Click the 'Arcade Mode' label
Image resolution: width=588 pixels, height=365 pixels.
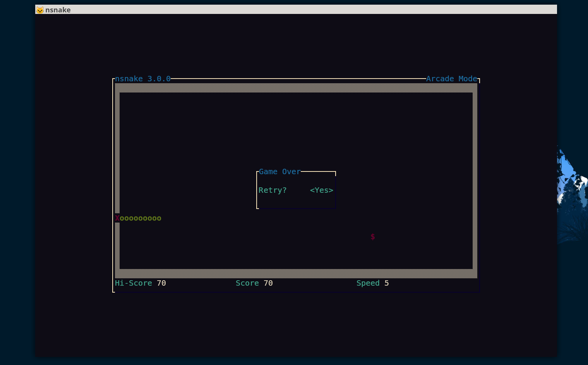452,79
